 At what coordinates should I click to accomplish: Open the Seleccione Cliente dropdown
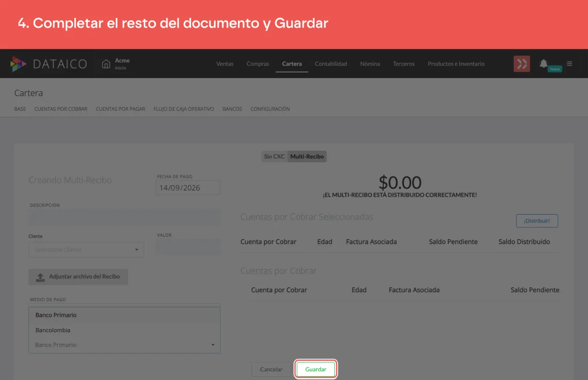pos(86,250)
